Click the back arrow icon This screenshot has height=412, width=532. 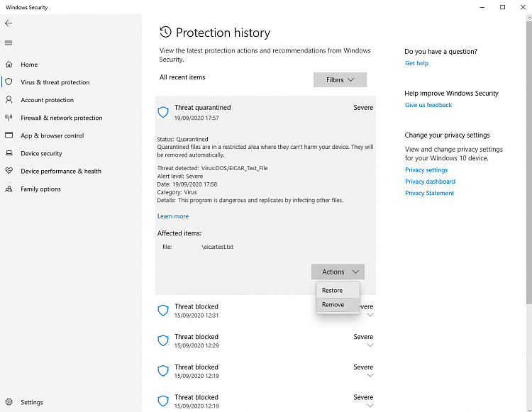coord(9,23)
